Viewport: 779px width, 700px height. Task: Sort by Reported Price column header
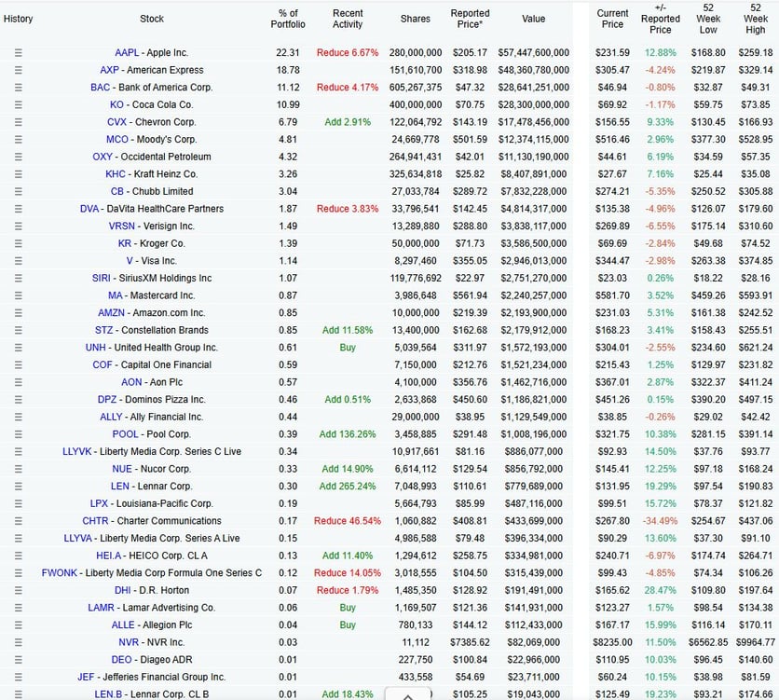pos(470,19)
